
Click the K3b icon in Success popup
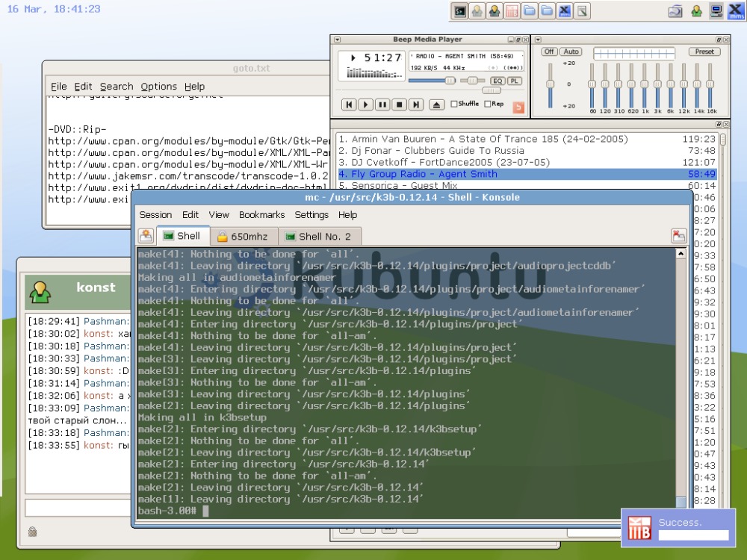639,528
